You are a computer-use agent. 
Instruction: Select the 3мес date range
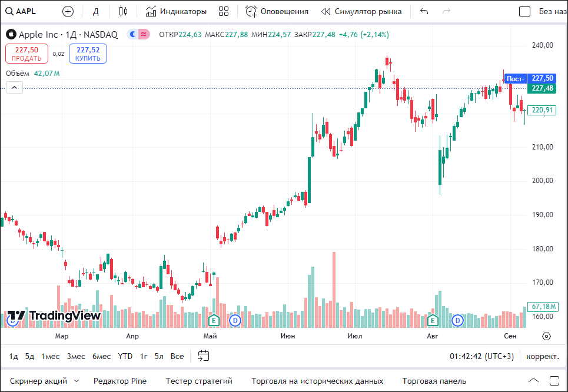[x=76, y=356]
